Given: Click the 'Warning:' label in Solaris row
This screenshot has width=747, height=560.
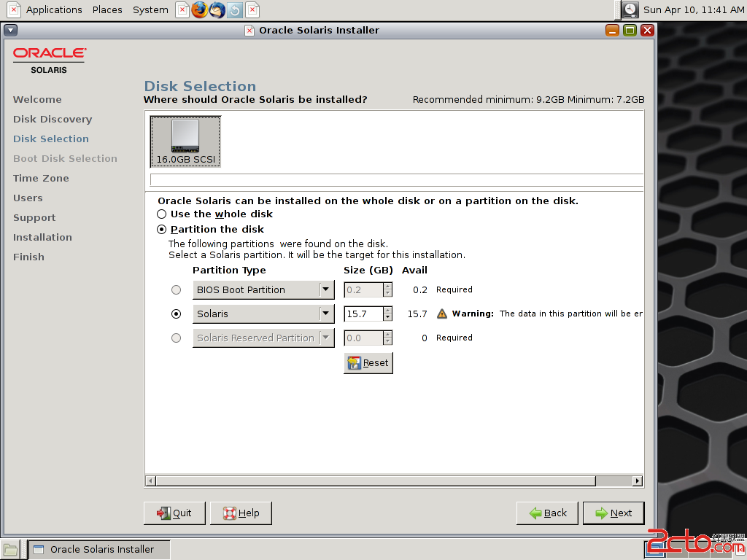Looking at the screenshot, I should pyautogui.click(x=473, y=314).
